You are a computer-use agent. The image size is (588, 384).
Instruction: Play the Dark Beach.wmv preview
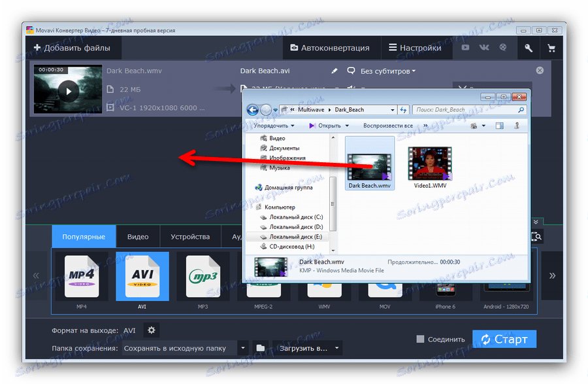point(68,91)
